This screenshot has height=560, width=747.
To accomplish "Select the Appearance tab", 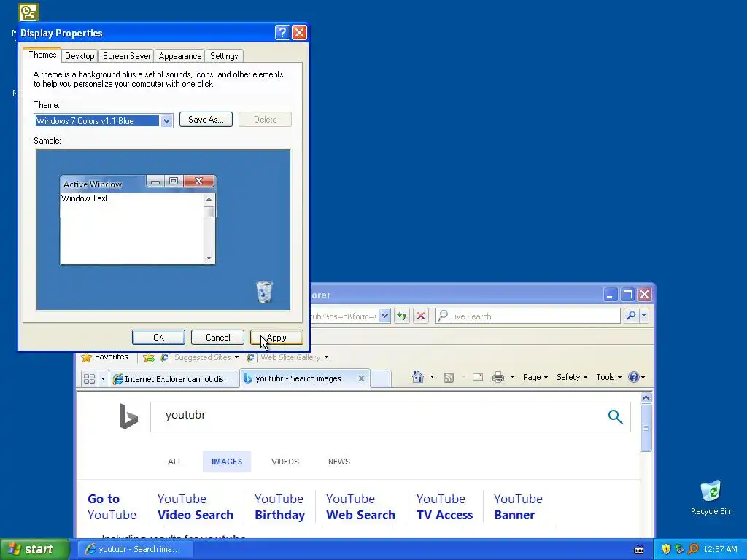I will pos(179,55).
